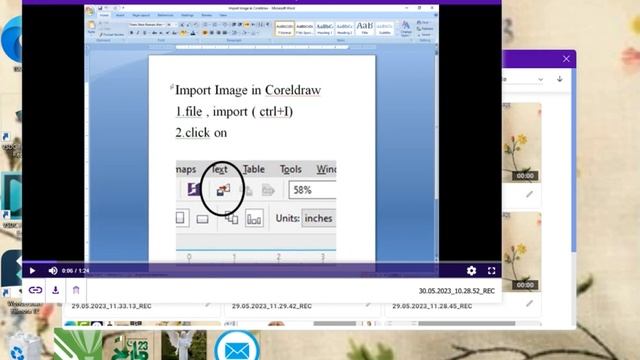Mute the video player volume
This screenshot has width=640, height=360.
tap(53, 271)
